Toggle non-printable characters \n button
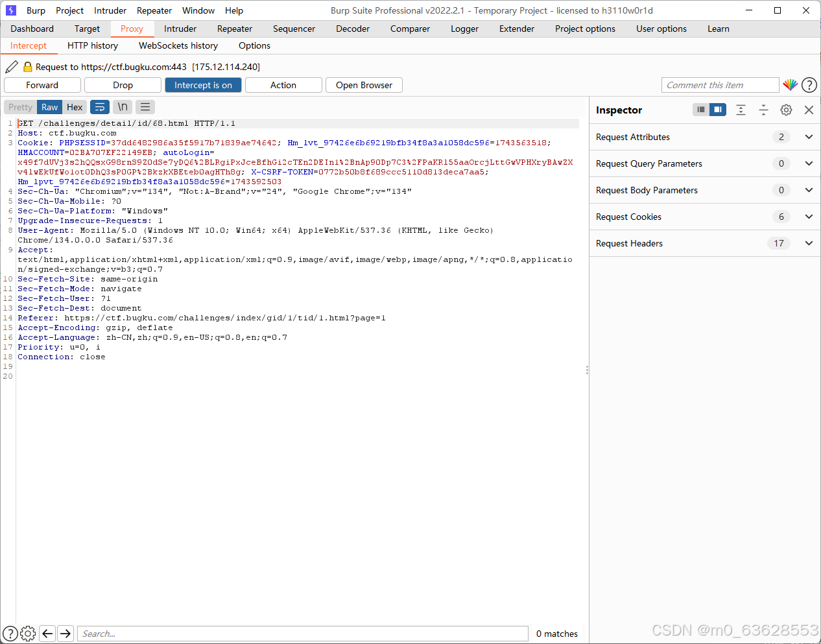Screen dimensions: 821x644 tap(123, 107)
